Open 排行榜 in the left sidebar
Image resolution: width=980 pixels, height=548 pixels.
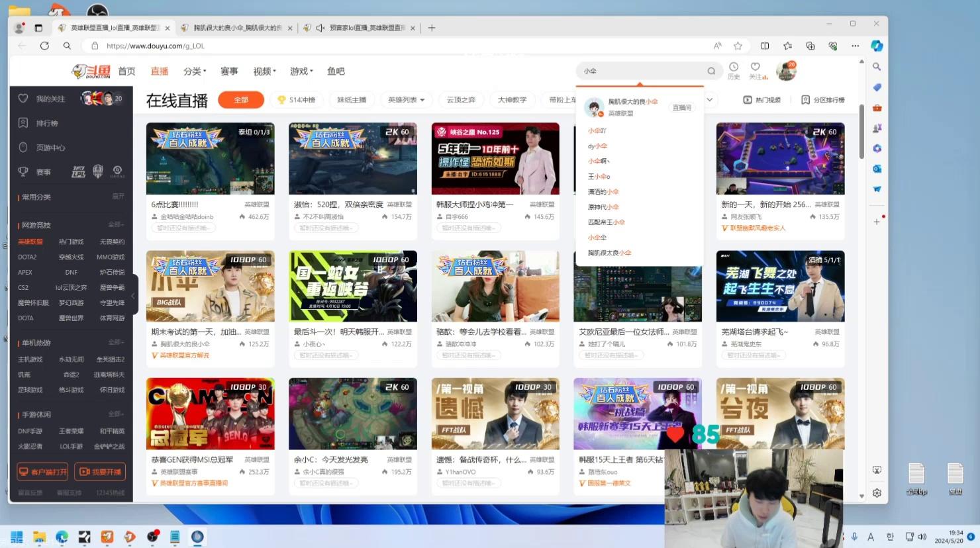pyautogui.click(x=46, y=123)
